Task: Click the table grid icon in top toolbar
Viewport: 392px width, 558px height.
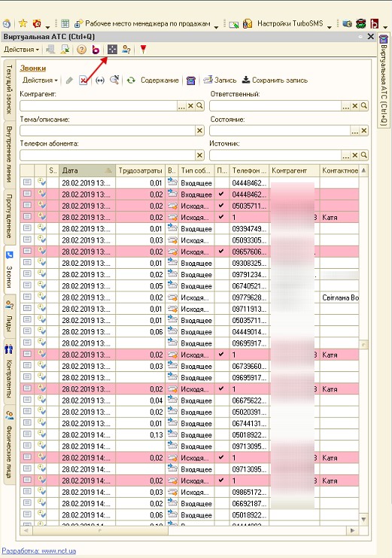Action: point(65,24)
